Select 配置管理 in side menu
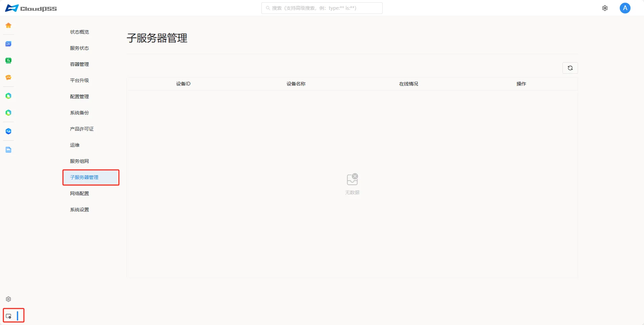 tap(79, 97)
